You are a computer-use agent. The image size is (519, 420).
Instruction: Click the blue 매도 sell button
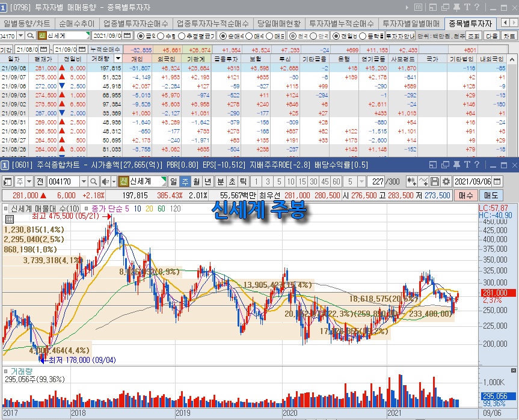click(x=491, y=195)
